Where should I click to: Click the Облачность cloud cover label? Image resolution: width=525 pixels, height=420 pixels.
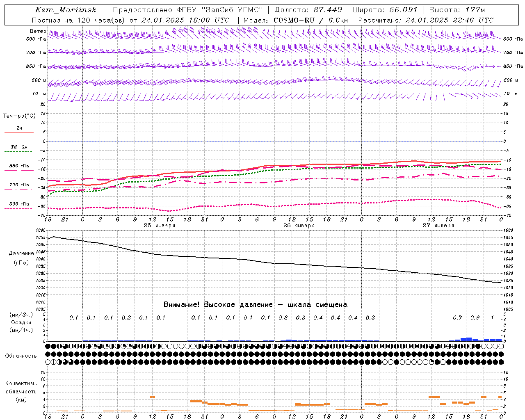tap(21, 356)
